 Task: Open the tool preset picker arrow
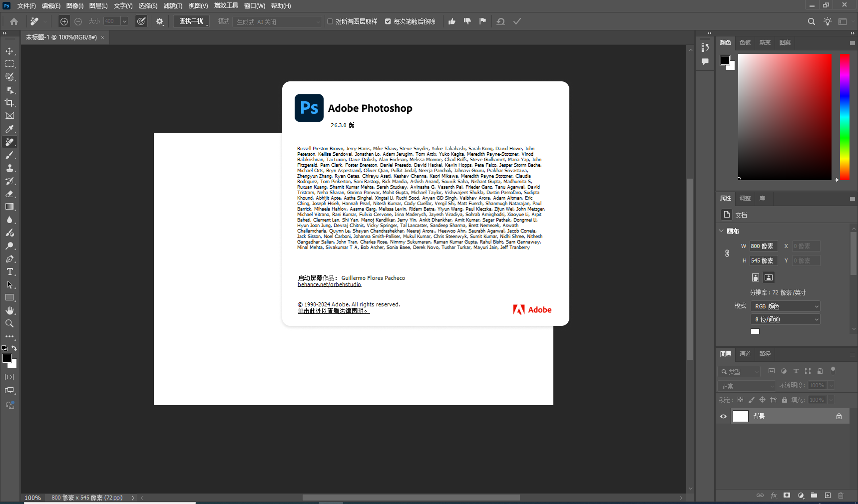[x=45, y=21]
